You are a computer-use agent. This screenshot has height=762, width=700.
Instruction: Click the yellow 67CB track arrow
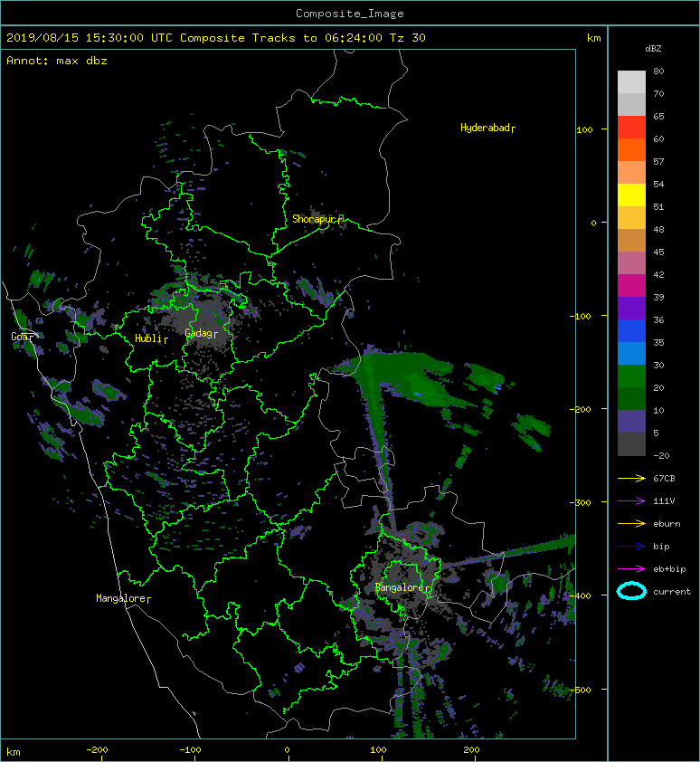click(x=631, y=479)
